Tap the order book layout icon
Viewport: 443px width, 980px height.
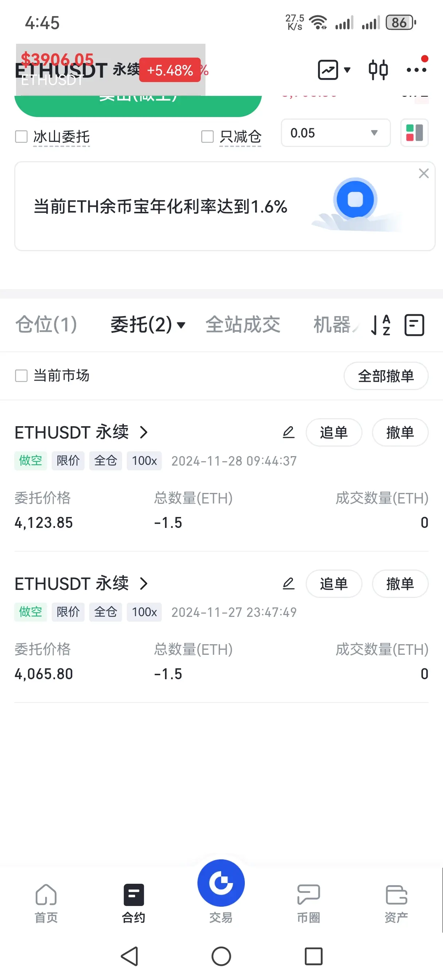pyautogui.click(x=414, y=133)
